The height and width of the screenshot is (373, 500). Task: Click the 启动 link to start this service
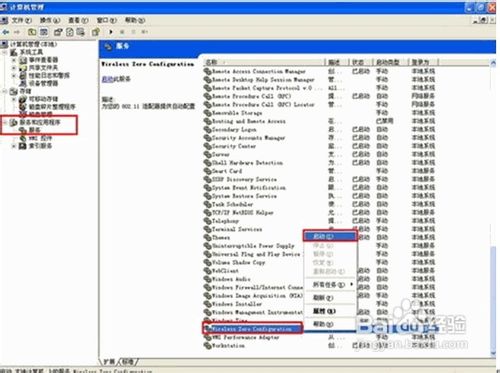pos(107,79)
